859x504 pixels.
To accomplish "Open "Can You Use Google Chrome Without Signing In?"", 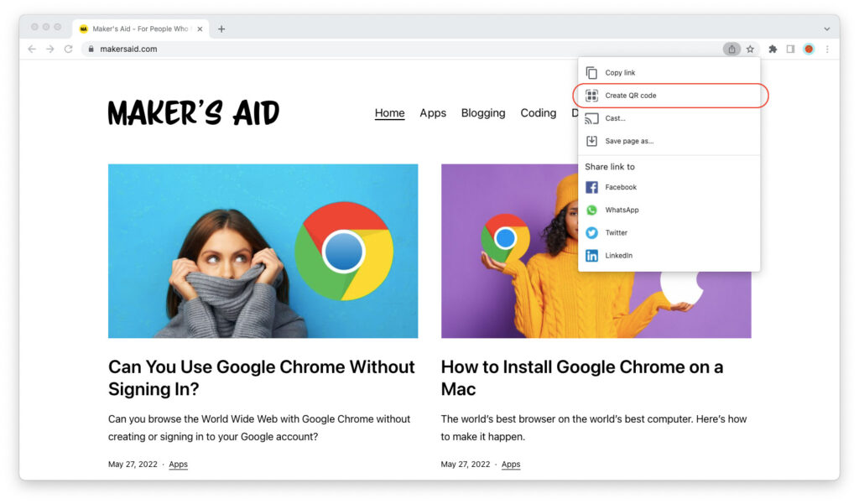I will [262, 378].
